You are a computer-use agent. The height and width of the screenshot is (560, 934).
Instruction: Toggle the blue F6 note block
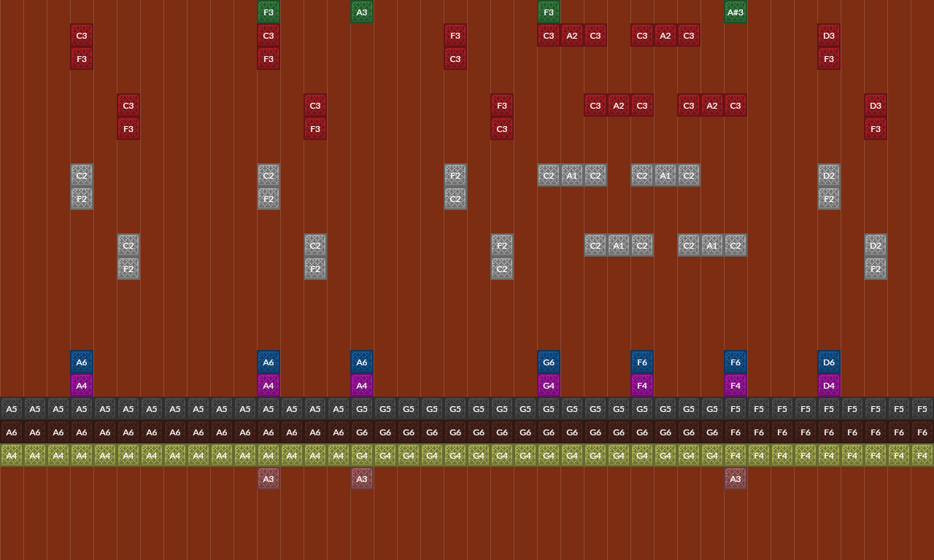(x=641, y=362)
